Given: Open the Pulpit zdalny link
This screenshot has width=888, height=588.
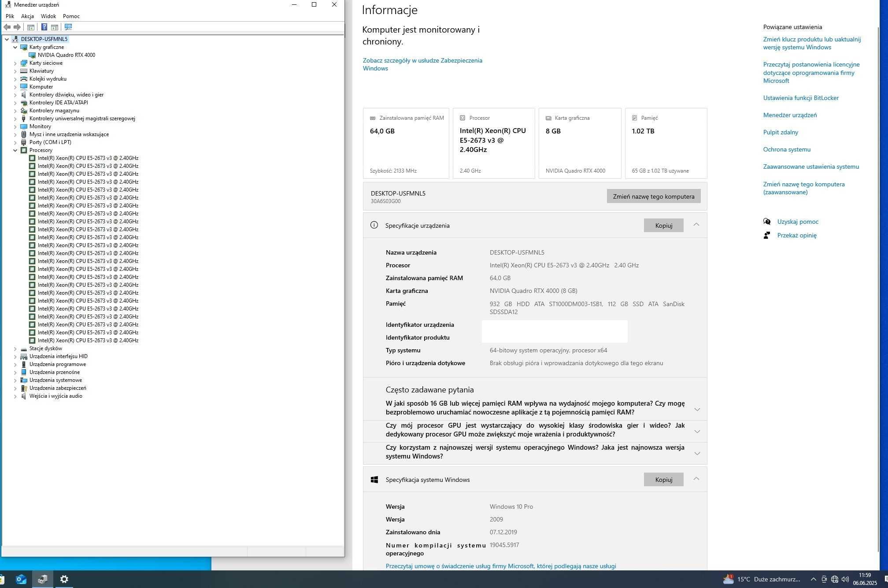Looking at the screenshot, I should pyautogui.click(x=781, y=132).
